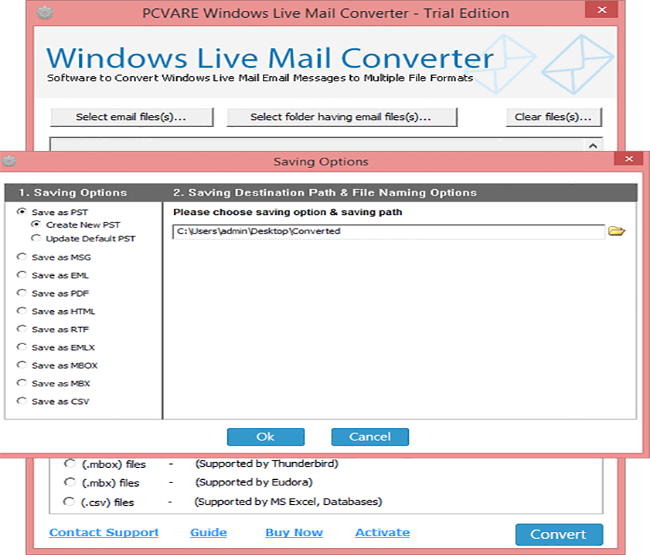Open the Guide link
This screenshot has width=650, height=555.
pos(209,532)
